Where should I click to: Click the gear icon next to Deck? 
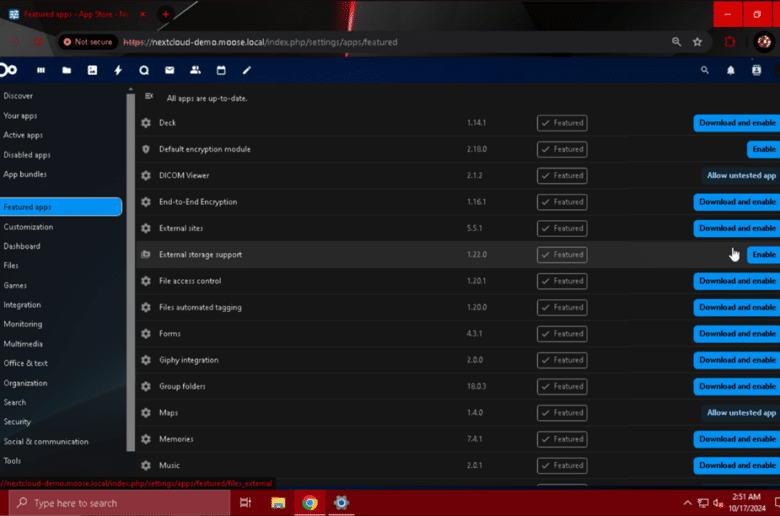click(x=146, y=122)
